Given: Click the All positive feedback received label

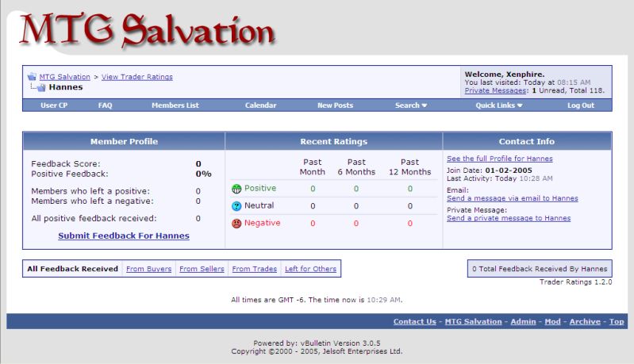Looking at the screenshot, I should tap(94, 219).
